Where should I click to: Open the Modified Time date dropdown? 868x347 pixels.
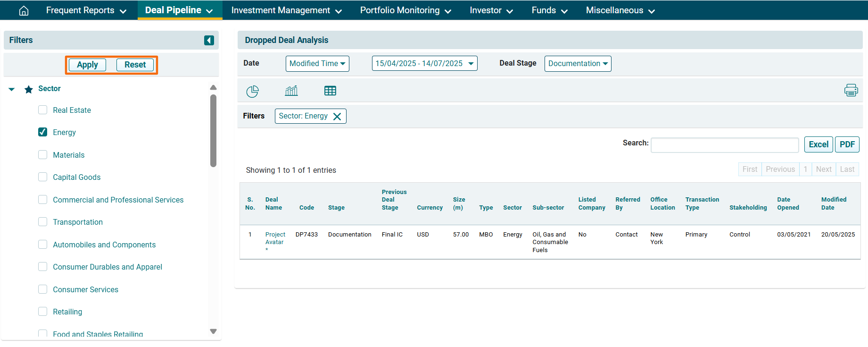pyautogui.click(x=317, y=64)
